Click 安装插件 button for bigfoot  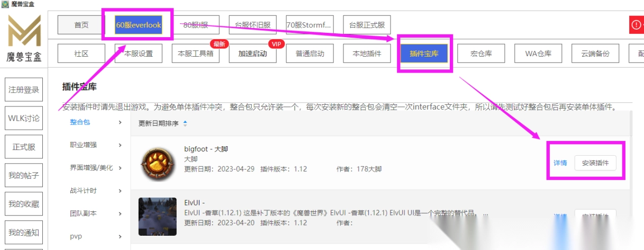(595, 163)
